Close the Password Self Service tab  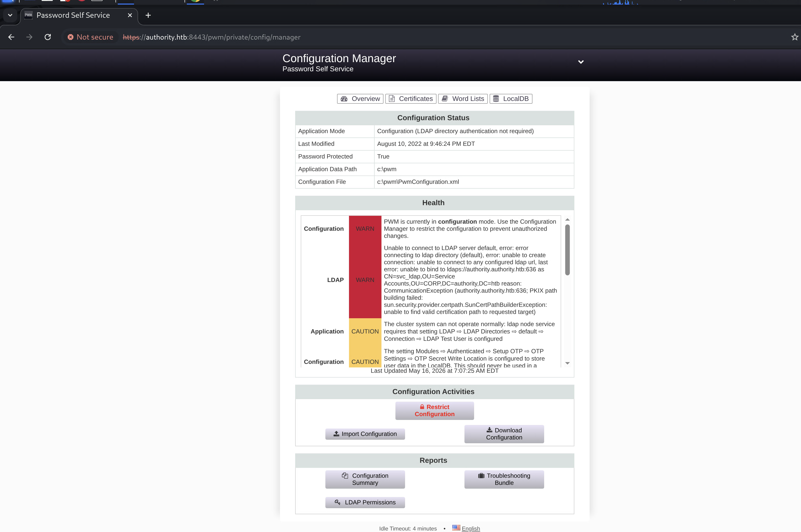click(130, 15)
